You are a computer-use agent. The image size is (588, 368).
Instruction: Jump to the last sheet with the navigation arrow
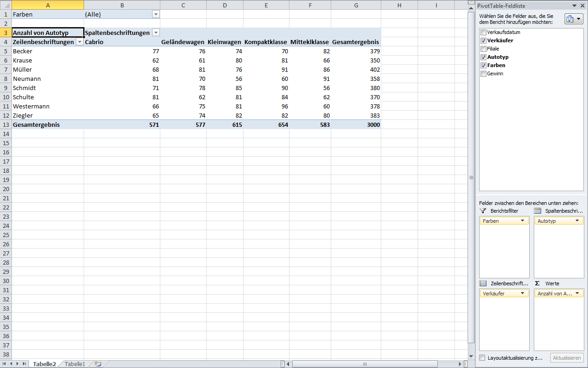click(x=24, y=364)
